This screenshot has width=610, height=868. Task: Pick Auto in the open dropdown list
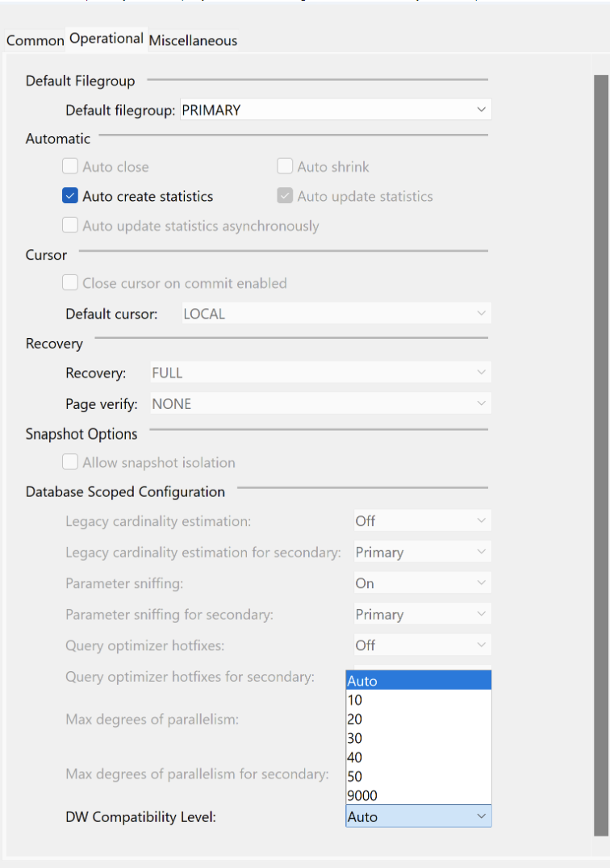tap(362, 681)
